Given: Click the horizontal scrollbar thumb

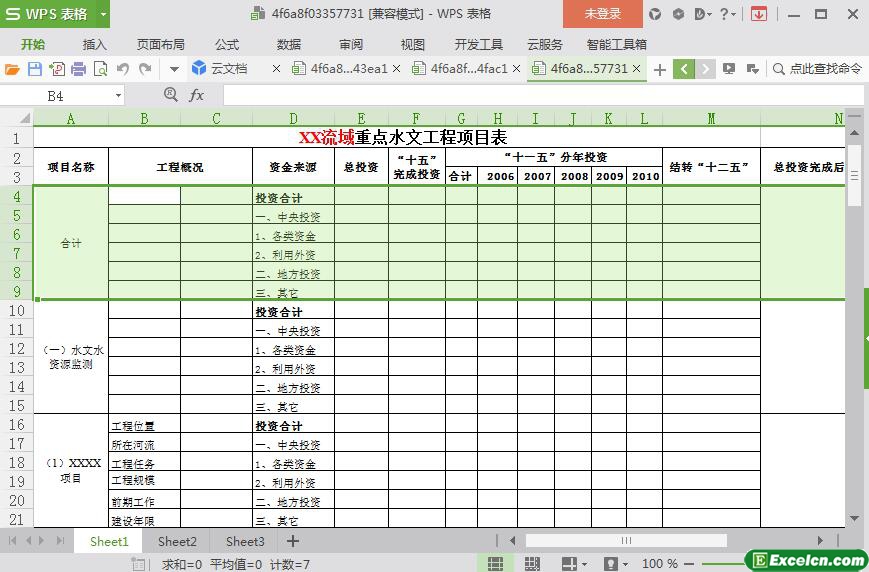Looking at the screenshot, I should coord(626,540).
